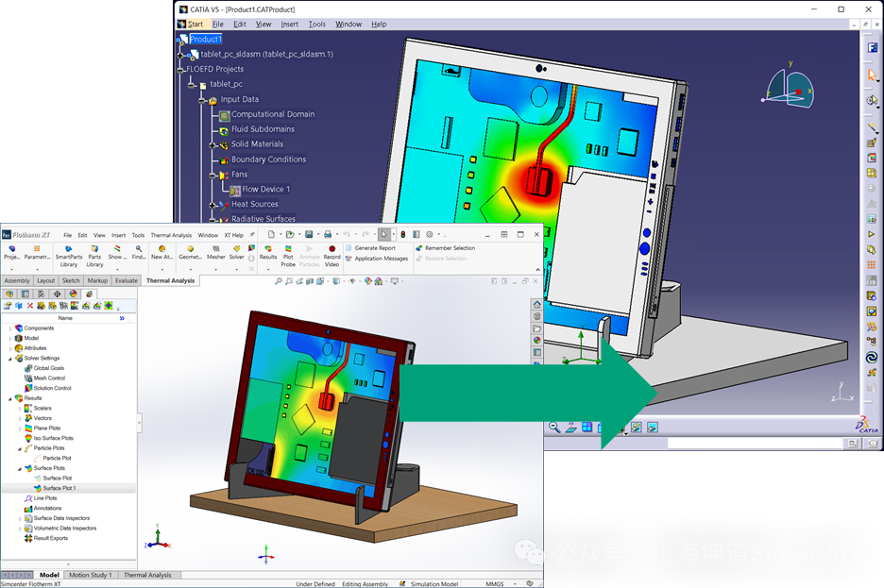The image size is (884, 588).
Task: Click the Select cursor tool in Flotherm toolbar
Action: tap(384, 234)
